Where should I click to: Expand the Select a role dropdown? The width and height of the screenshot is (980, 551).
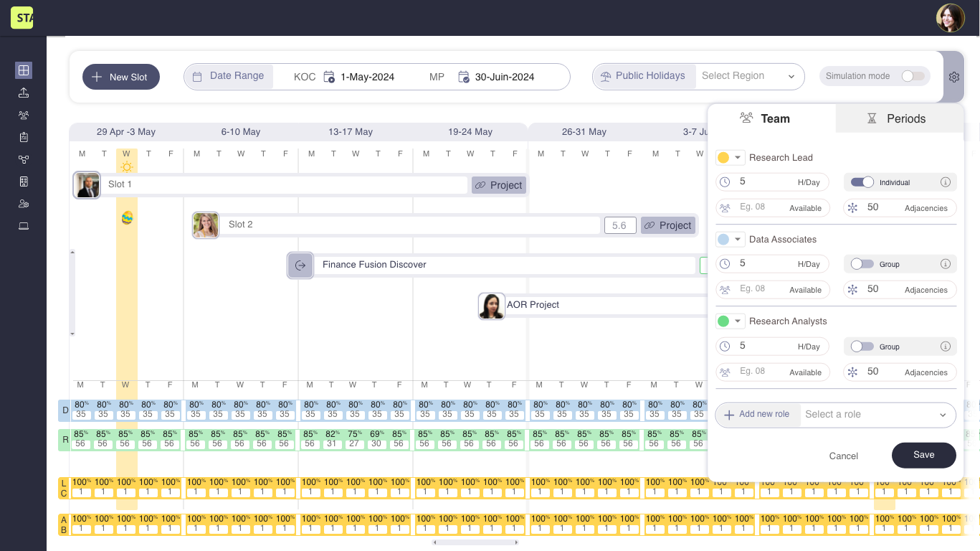877,415
